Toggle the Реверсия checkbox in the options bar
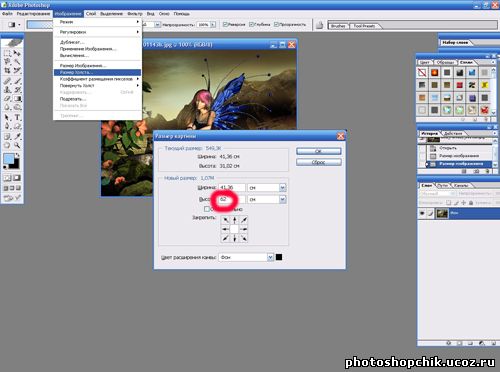 point(225,24)
